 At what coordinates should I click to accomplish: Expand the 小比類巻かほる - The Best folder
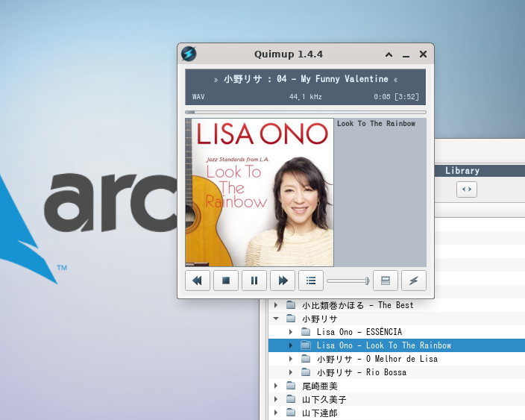(276, 305)
